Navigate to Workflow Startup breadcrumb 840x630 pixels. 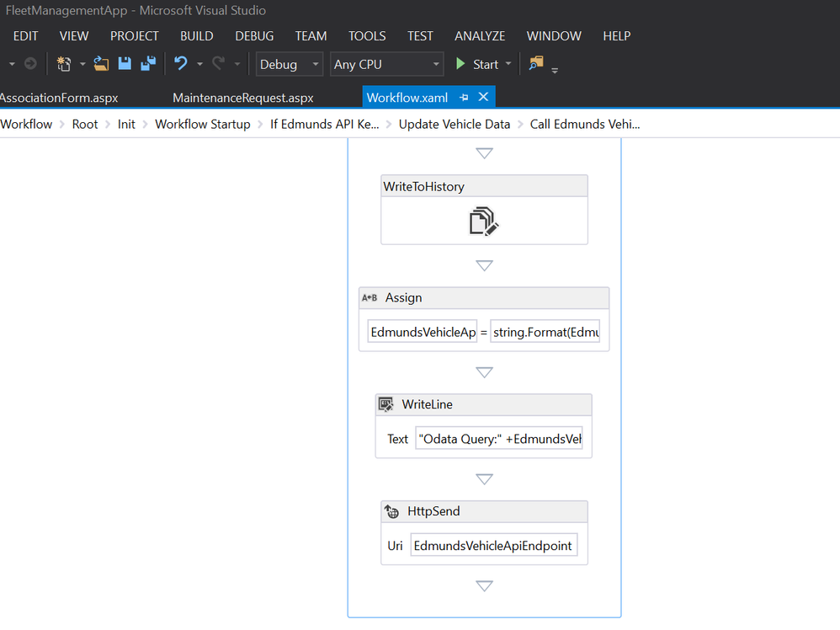(203, 125)
